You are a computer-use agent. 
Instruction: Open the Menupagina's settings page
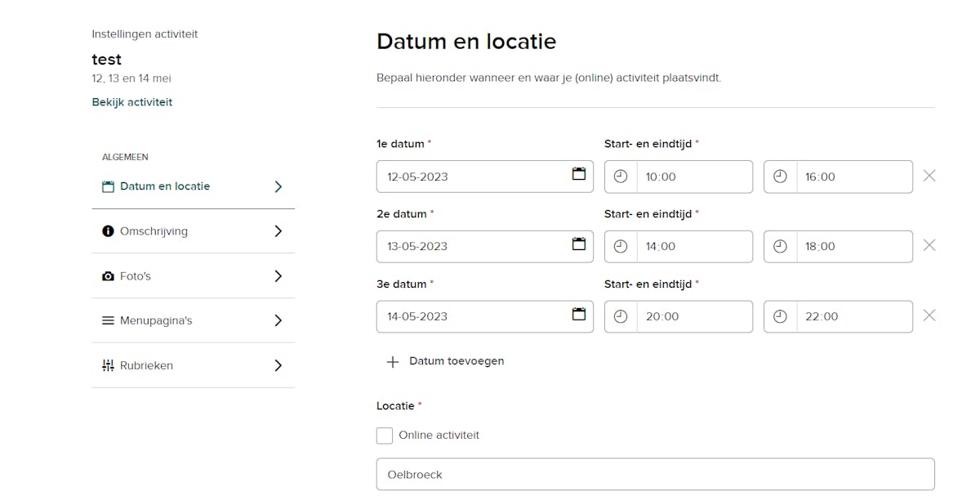155,320
